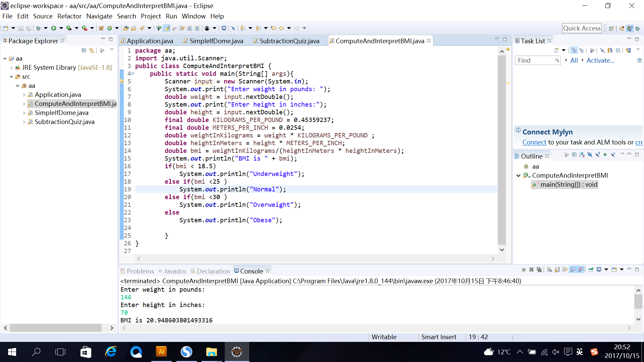Open the Window menu
This screenshot has width=644, height=362.
click(194, 16)
